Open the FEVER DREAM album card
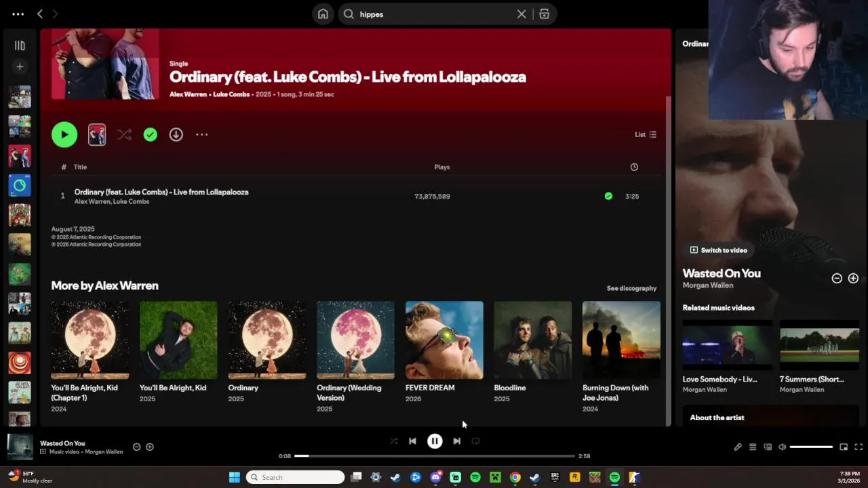The image size is (868, 488). [444, 352]
